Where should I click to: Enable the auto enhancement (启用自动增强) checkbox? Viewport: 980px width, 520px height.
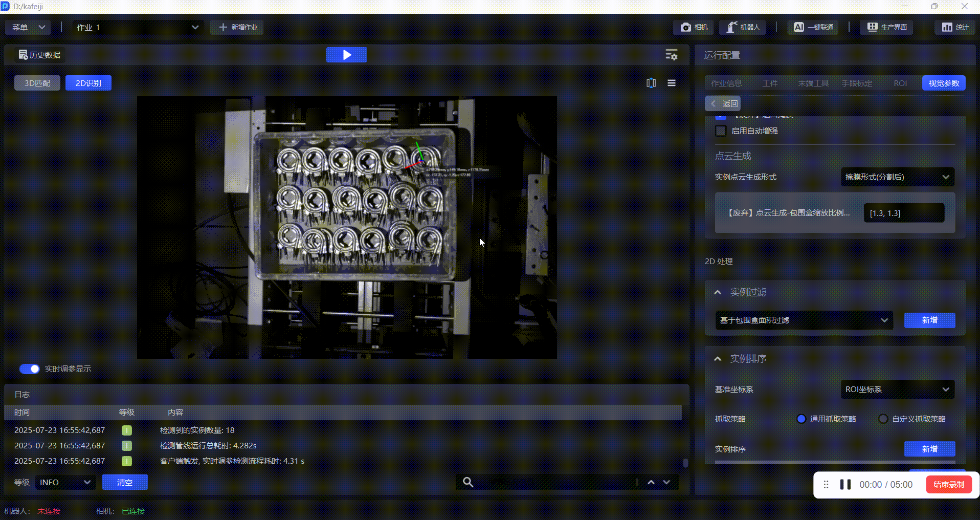point(721,131)
